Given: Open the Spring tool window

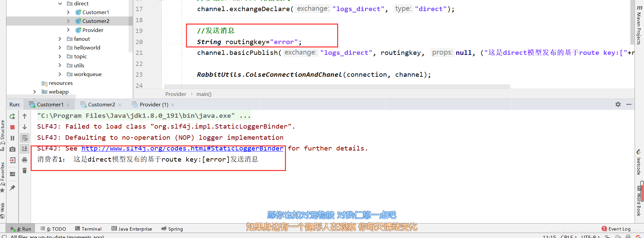Looking at the screenshot, I should click(172, 229).
